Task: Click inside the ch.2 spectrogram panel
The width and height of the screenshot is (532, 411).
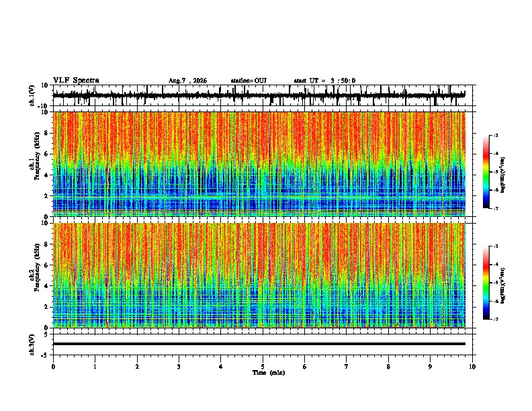Action: (x=259, y=275)
